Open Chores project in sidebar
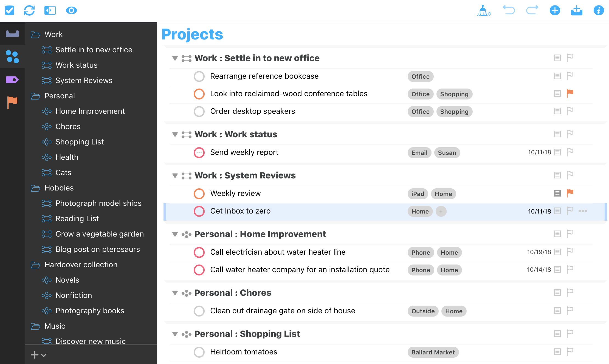 pos(68,126)
